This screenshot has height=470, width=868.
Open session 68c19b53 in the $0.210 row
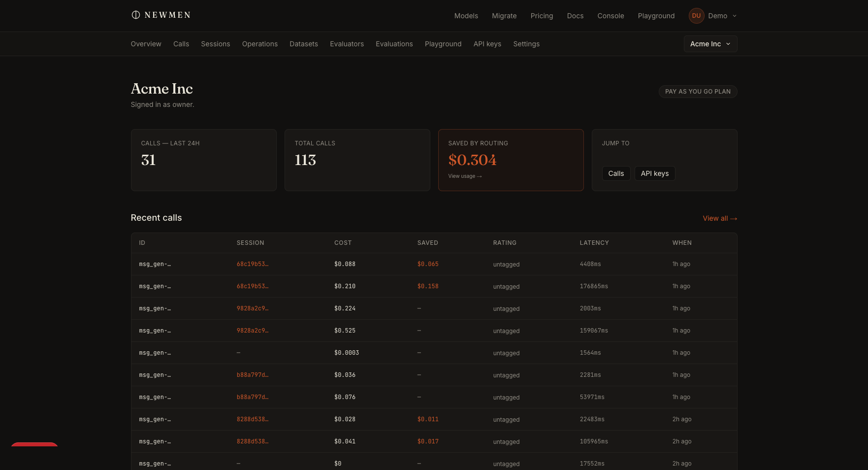click(253, 286)
